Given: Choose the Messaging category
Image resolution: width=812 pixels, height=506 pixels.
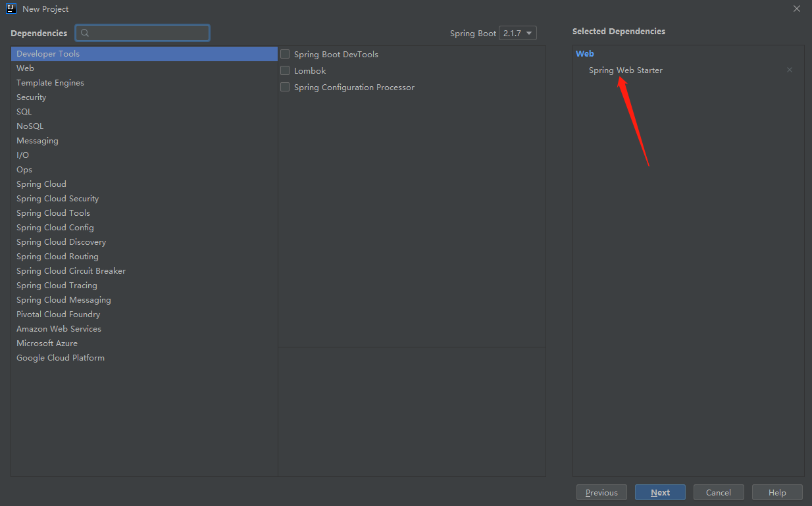Looking at the screenshot, I should click(x=144, y=141).
